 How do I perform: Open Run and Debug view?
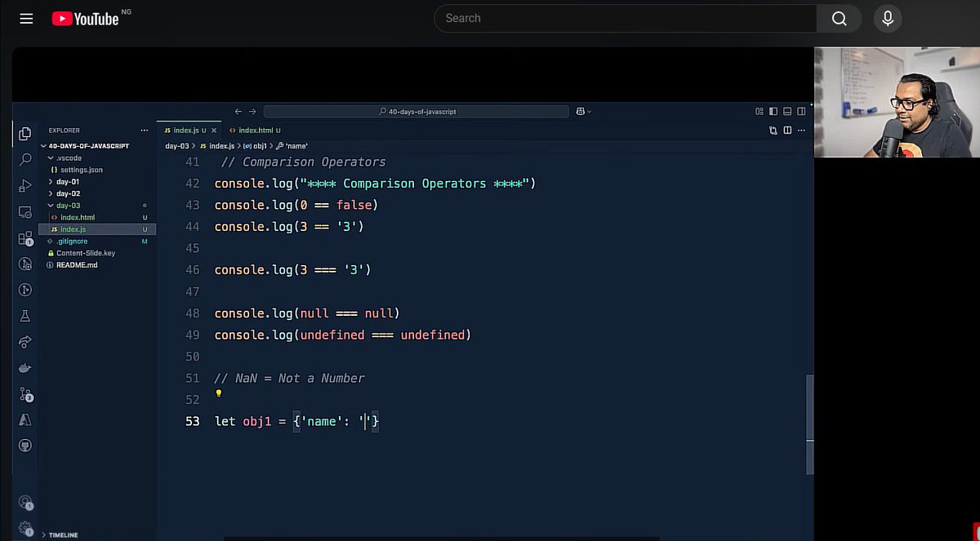click(25, 185)
